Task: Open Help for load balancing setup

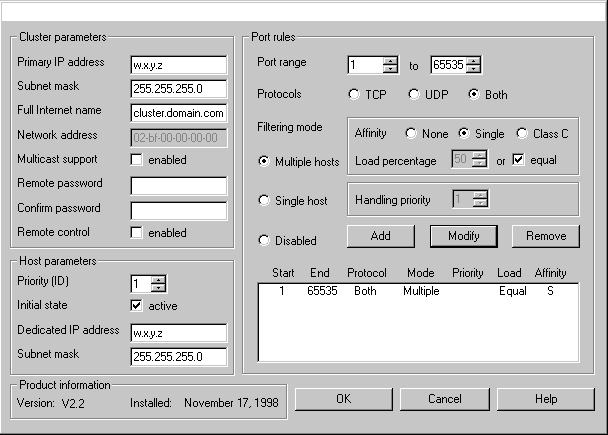Action: 545,399
